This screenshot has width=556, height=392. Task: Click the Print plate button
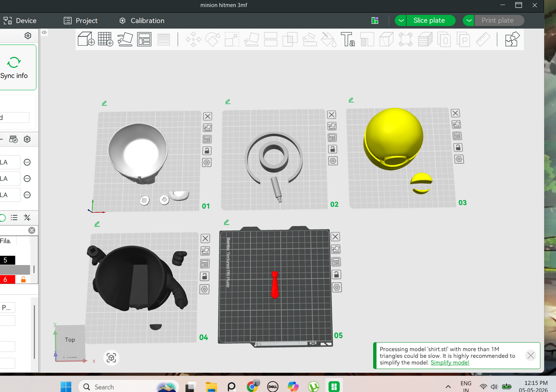pyautogui.click(x=499, y=20)
